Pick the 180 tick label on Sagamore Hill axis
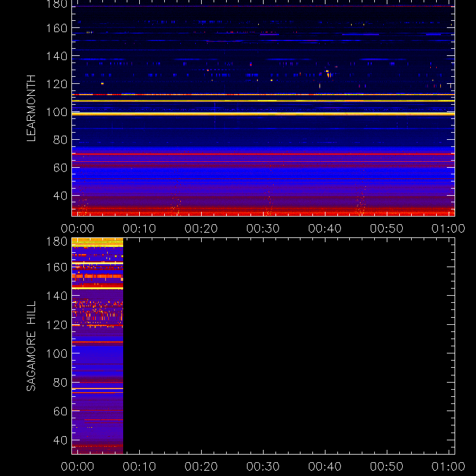The height and width of the screenshot is (476, 476). 57,242
